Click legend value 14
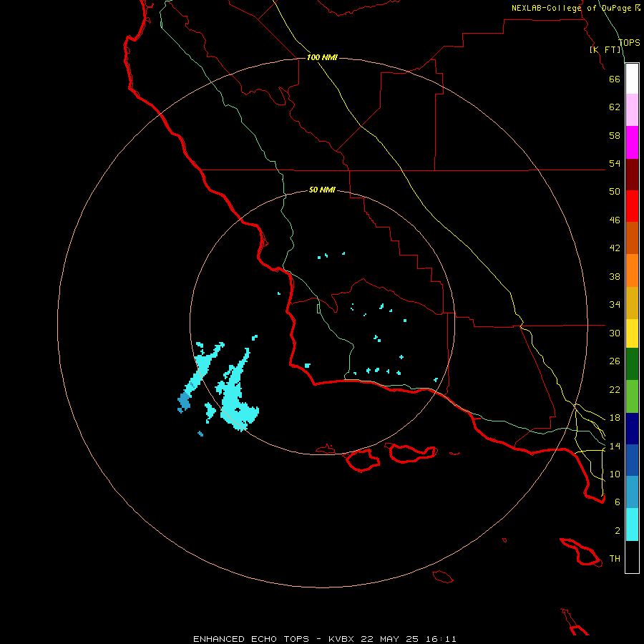This screenshot has width=644, height=644. click(x=615, y=446)
